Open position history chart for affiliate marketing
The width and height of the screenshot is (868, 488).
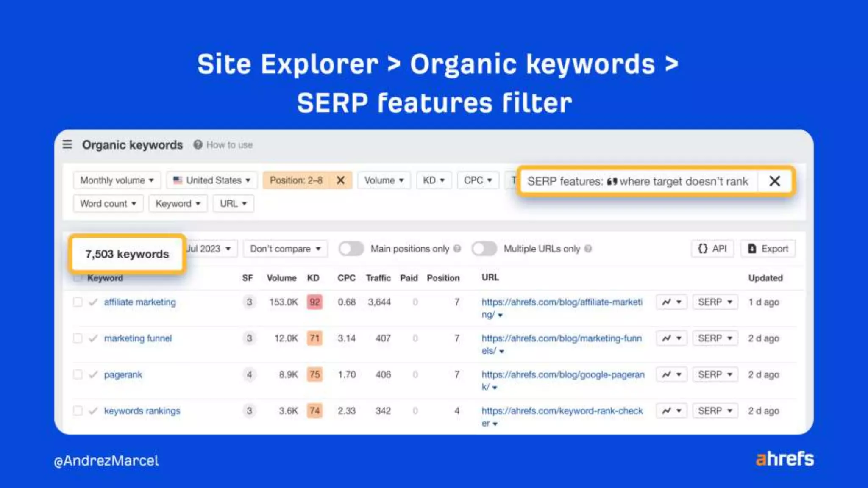[671, 302]
